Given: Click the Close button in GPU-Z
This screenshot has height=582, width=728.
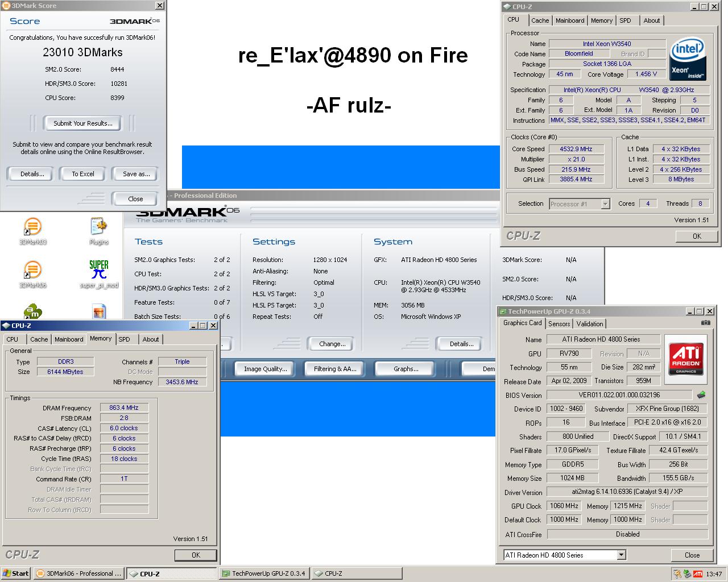Looking at the screenshot, I should point(692,555).
